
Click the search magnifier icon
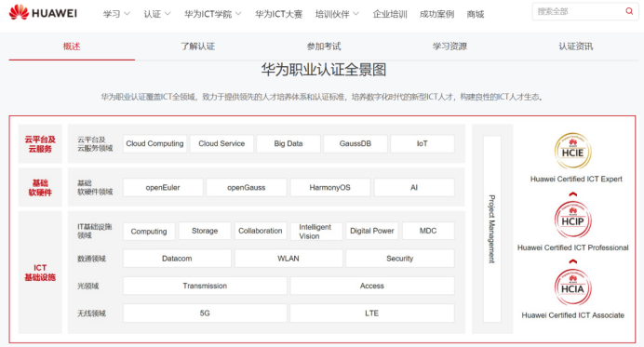pyautogui.click(x=629, y=11)
